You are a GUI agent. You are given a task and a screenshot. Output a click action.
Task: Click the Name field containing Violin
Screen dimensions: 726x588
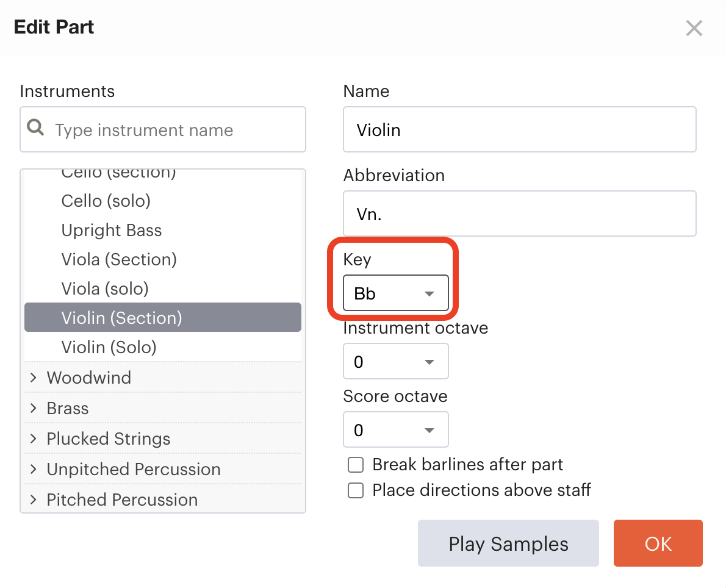click(520, 129)
